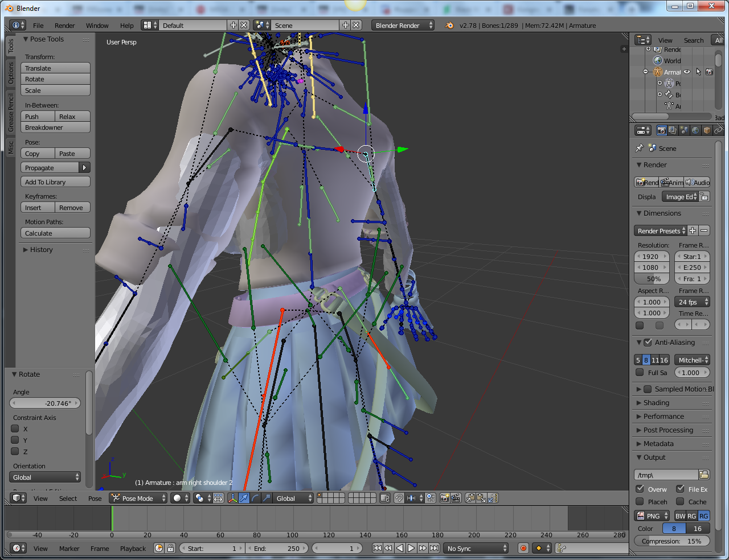Open the Marker menu in timeline
Image resolution: width=729 pixels, height=560 pixels.
69,548
